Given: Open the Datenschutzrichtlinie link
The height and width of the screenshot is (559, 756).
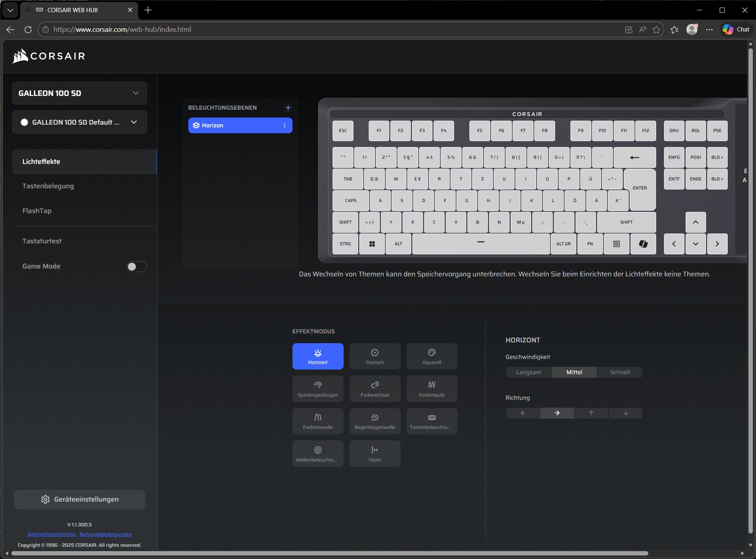Looking at the screenshot, I should tap(52, 534).
